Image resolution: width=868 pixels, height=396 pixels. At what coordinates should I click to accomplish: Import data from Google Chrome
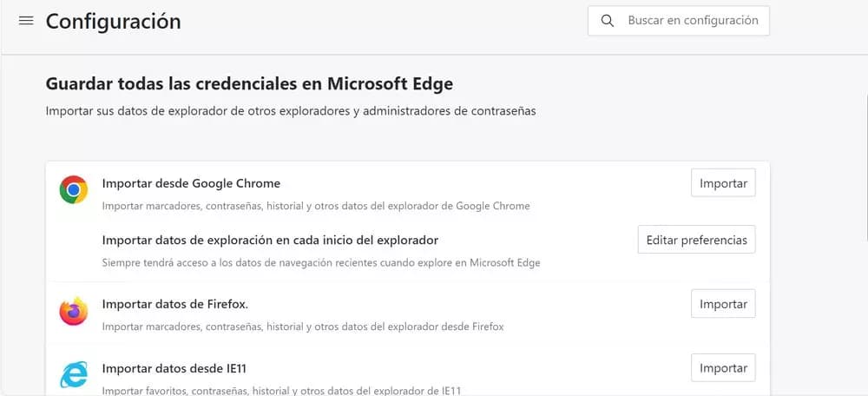pyautogui.click(x=723, y=183)
